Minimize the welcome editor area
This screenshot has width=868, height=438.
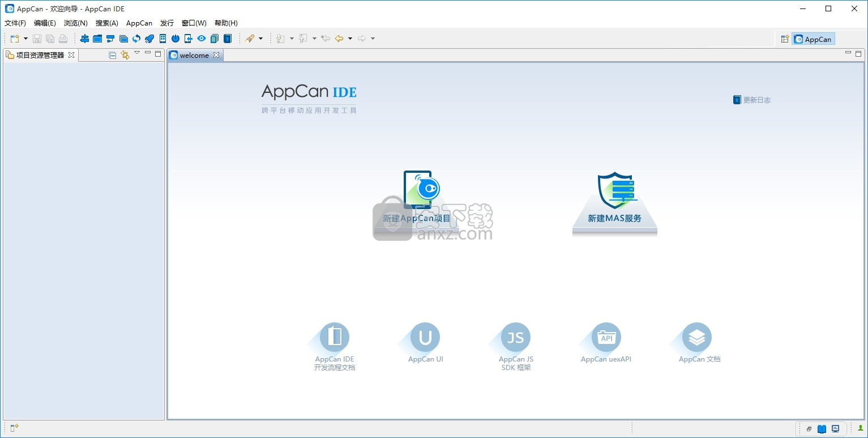coord(848,53)
